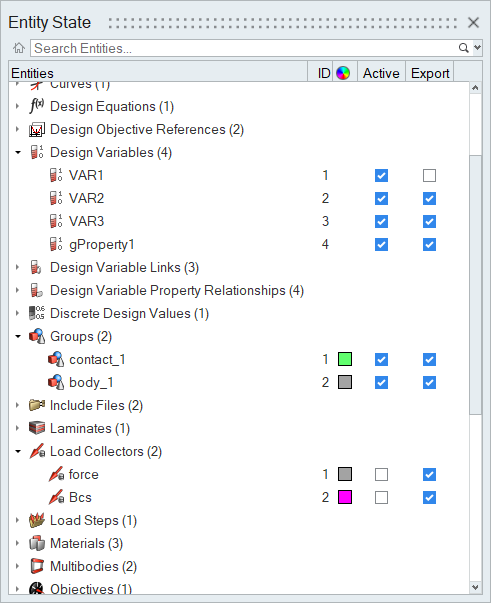The width and height of the screenshot is (491, 603).
Task: Click the Load Steps icon
Action: pyautogui.click(x=37, y=520)
